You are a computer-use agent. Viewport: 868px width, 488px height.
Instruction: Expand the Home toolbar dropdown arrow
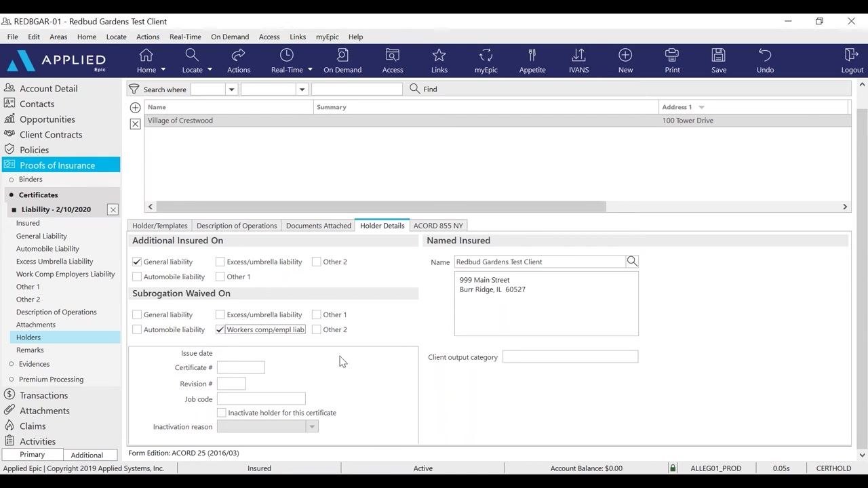[x=163, y=70]
